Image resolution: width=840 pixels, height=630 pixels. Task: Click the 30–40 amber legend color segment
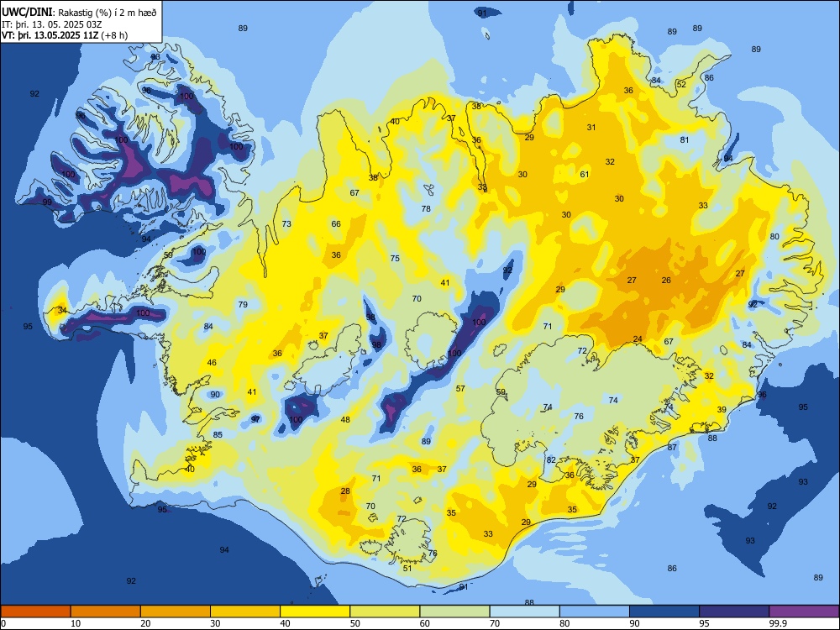tap(245, 612)
